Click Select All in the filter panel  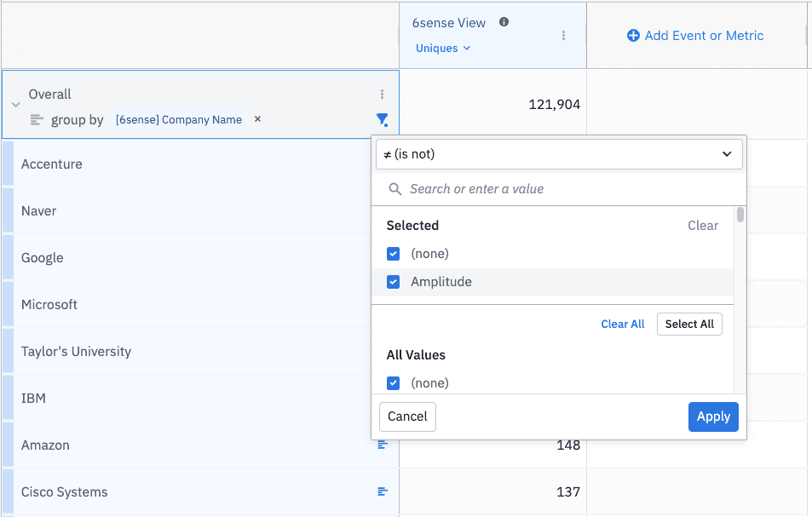coord(688,324)
